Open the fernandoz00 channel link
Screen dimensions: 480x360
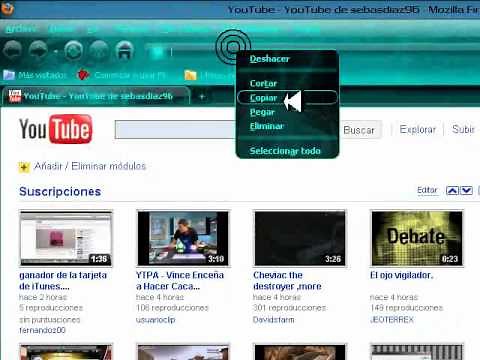tap(42, 330)
